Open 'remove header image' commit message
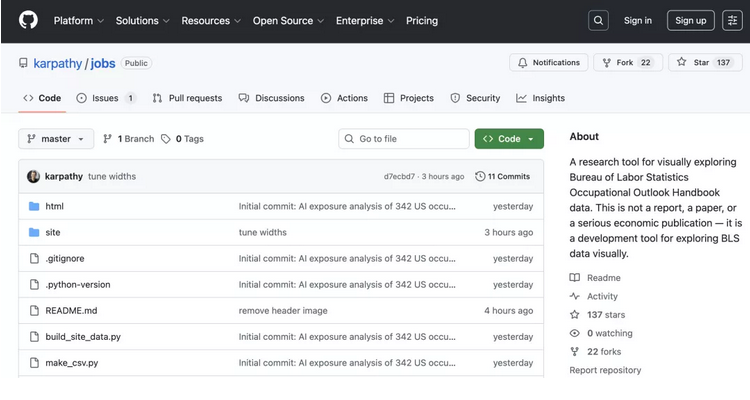 coord(283,311)
